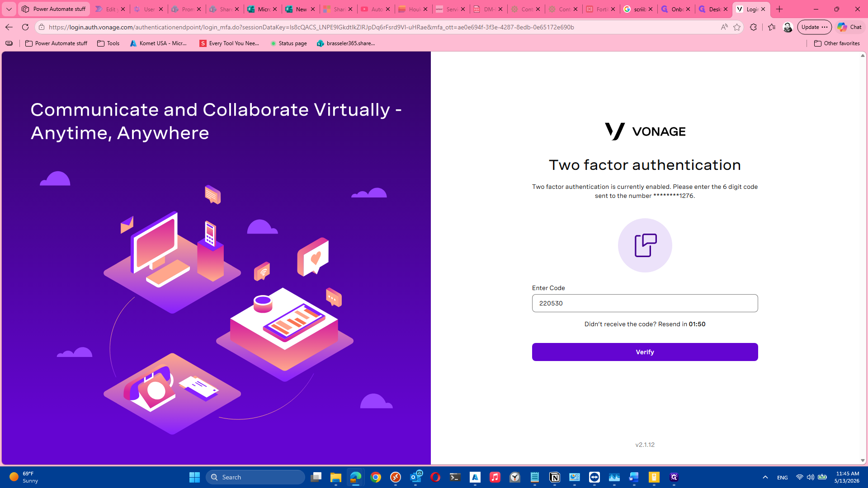The image size is (868, 488).
Task: Show hidden system tray icons
Action: [x=765, y=477]
